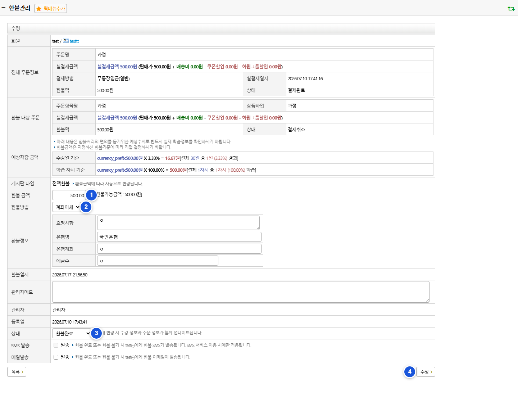Click the 등록일 2026.07.10 17:43:41 value

pos(69,322)
